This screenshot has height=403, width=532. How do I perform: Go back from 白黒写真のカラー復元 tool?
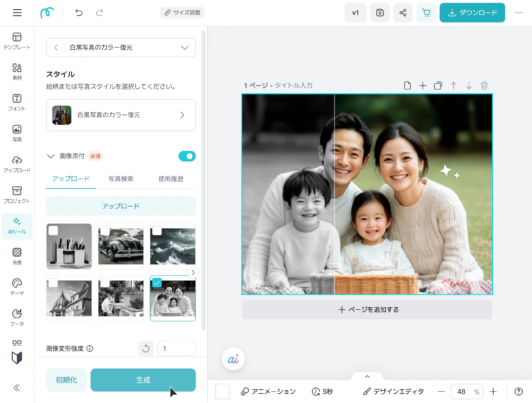[x=56, y=47]
